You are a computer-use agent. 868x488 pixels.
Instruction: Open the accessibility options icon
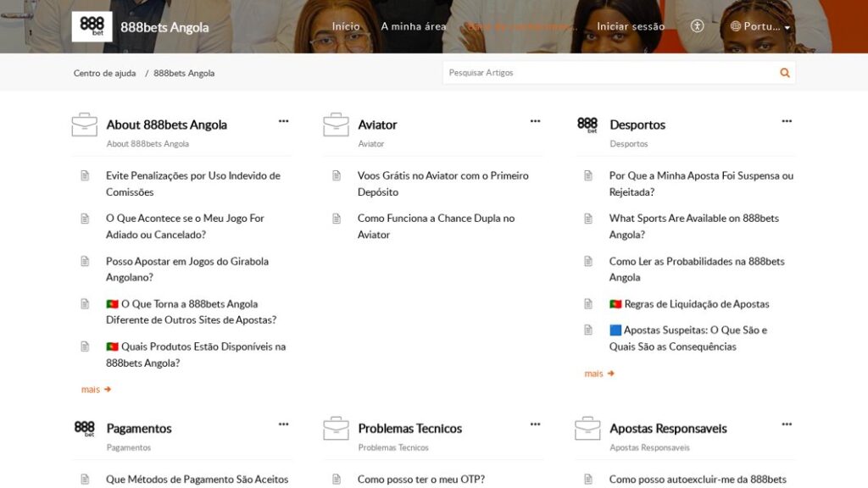[x=697, y=26]
